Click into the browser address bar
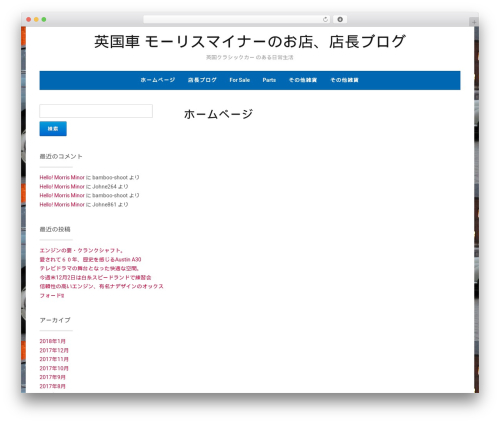Viewport: 500px width, 423px height. pos(236,19)
